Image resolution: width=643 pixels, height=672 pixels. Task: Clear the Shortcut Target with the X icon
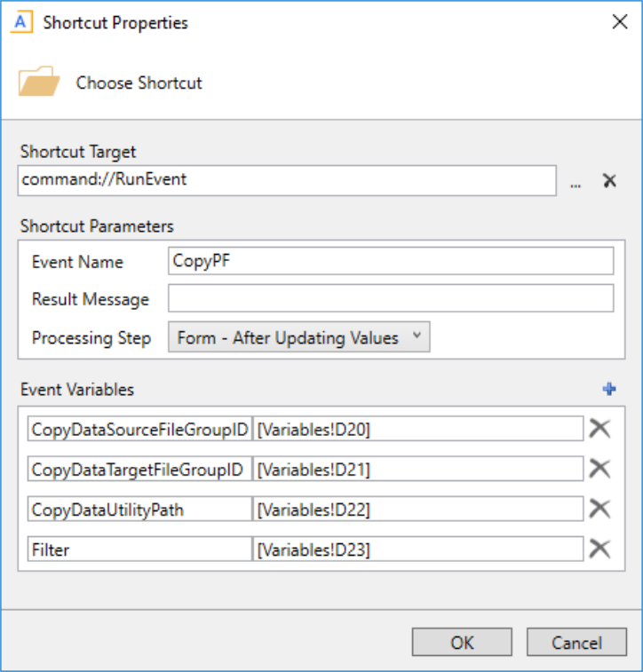pyautogui.click(x=609, y=180)
